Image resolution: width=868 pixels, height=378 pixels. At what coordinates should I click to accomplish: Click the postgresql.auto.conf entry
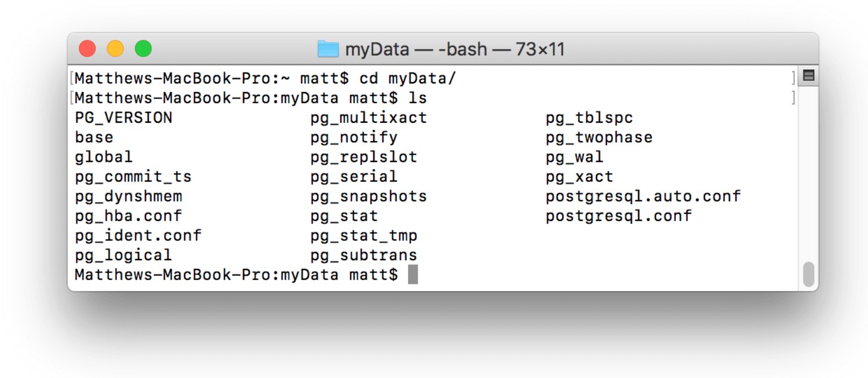click(642, 196)
